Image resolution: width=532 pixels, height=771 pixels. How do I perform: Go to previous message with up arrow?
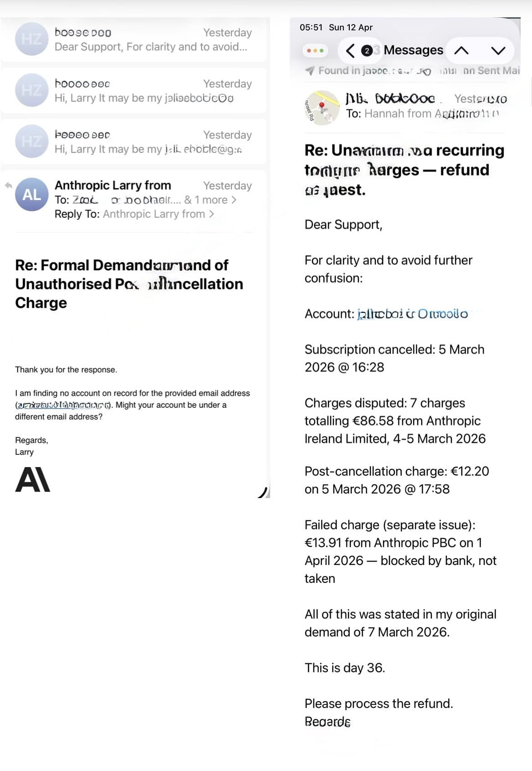(461, 51)
